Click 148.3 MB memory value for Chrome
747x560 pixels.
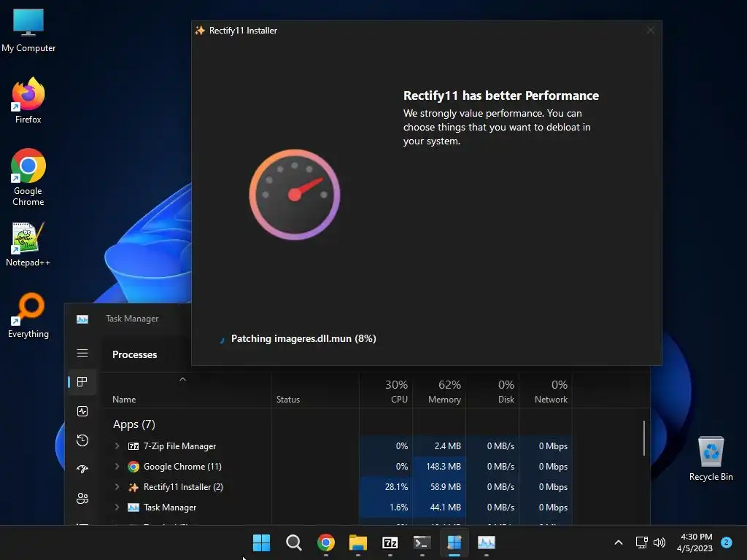pos(444,467)
